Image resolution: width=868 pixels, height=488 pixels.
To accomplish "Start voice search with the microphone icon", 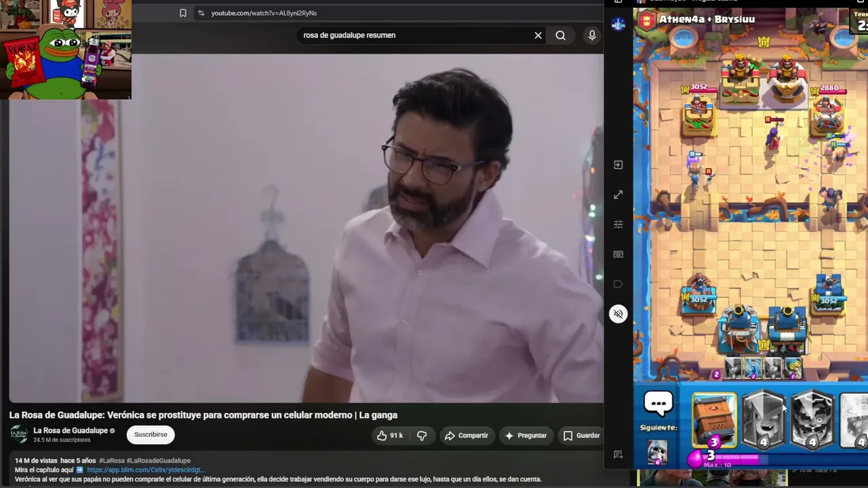I will click(x=592, y=35).
